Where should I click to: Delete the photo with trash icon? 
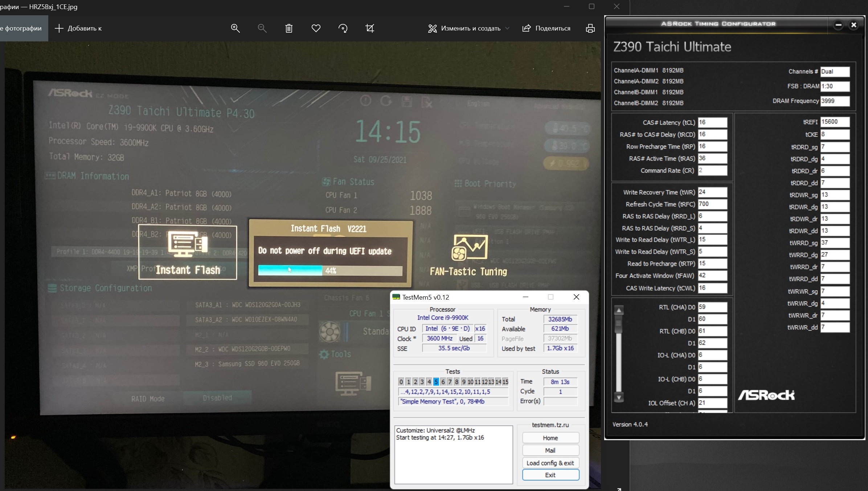click(x=289, y=28)
